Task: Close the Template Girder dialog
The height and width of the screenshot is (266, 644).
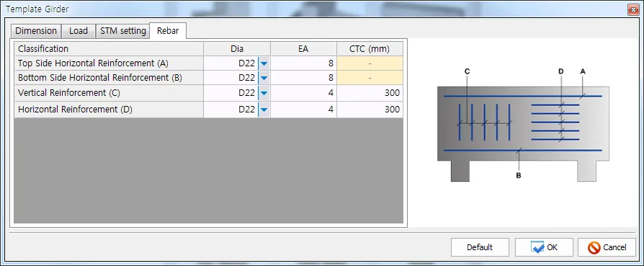Action: pyautogui.click(x=633, y=9)
